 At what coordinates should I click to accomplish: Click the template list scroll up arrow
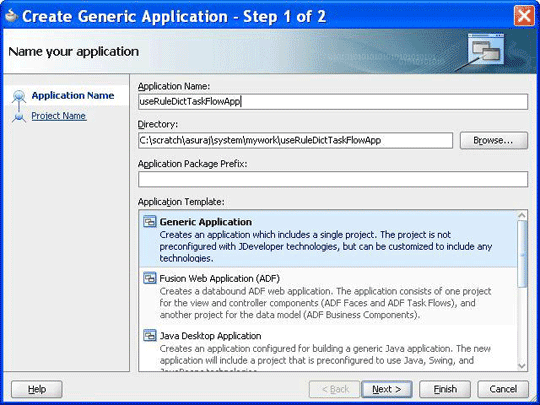[522, 215]
